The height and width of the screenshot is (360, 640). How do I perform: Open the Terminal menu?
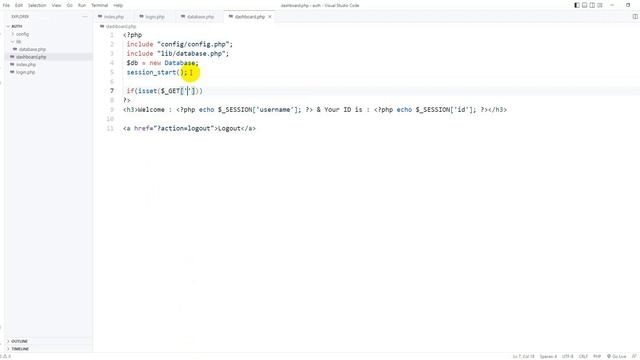(x=100, y=5)
